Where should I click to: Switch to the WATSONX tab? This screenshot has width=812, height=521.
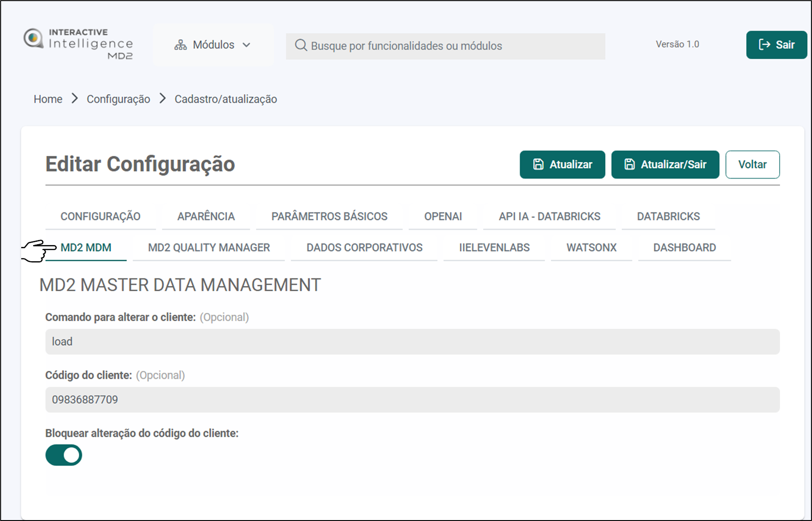tap(591, 248)
